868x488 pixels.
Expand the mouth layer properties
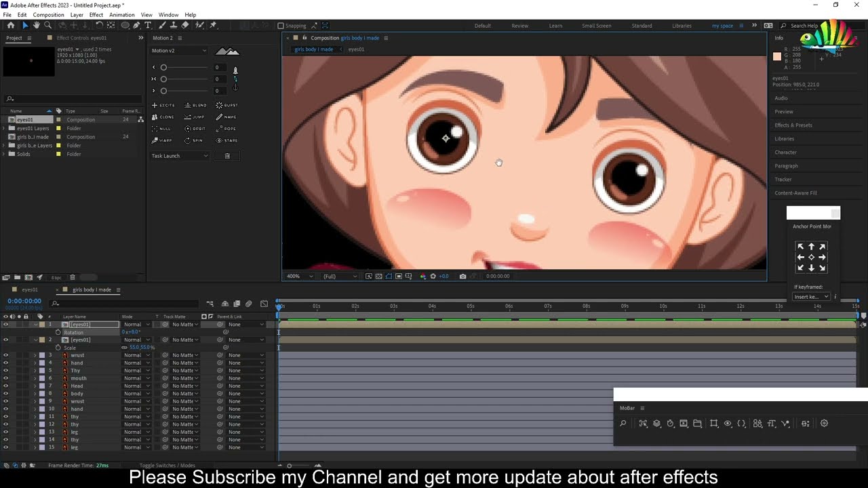[35, 378]
